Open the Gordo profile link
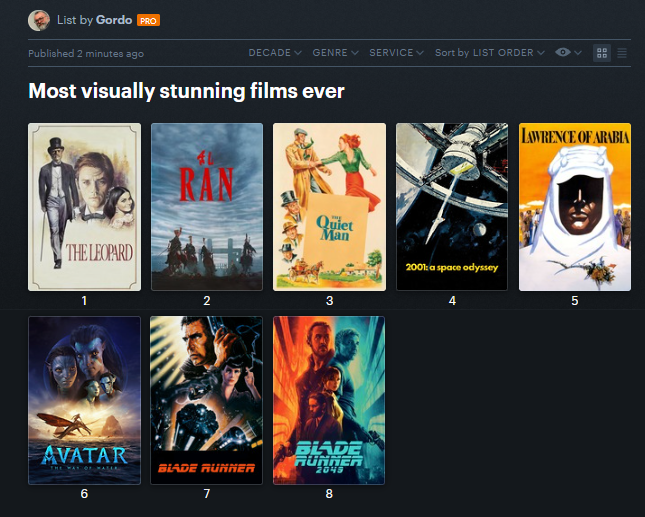 click(x=114, y=20)
